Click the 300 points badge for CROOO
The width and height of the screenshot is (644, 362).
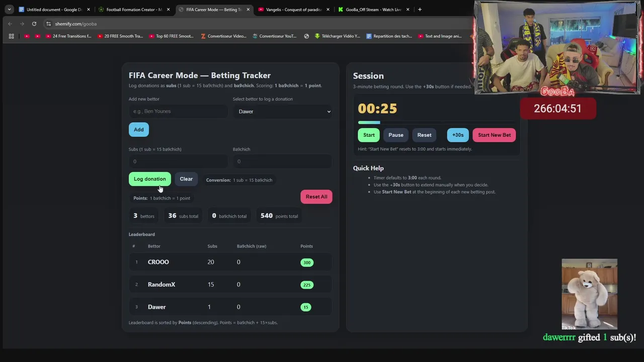(307, 262)
